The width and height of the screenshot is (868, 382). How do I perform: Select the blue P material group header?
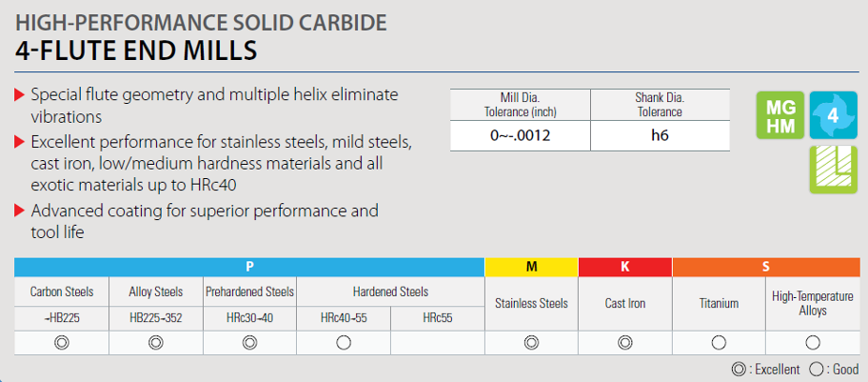point(249,267)
